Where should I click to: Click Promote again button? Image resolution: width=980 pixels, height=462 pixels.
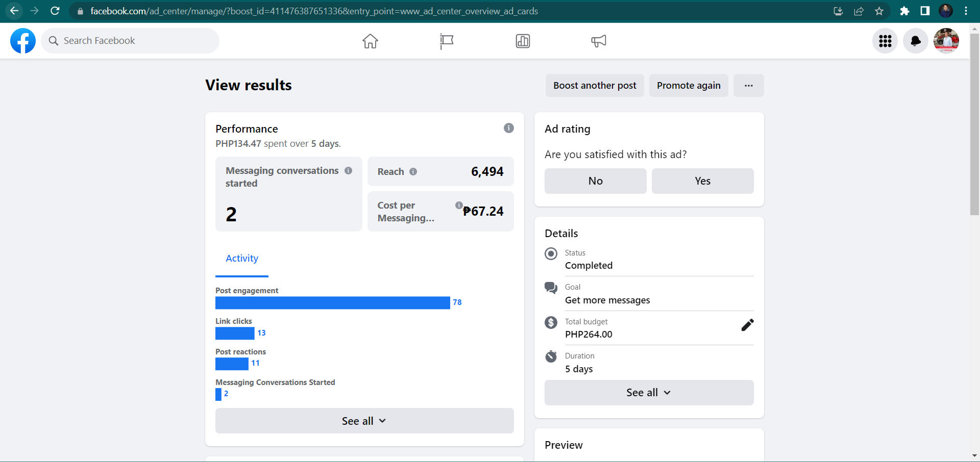(689, 86)
